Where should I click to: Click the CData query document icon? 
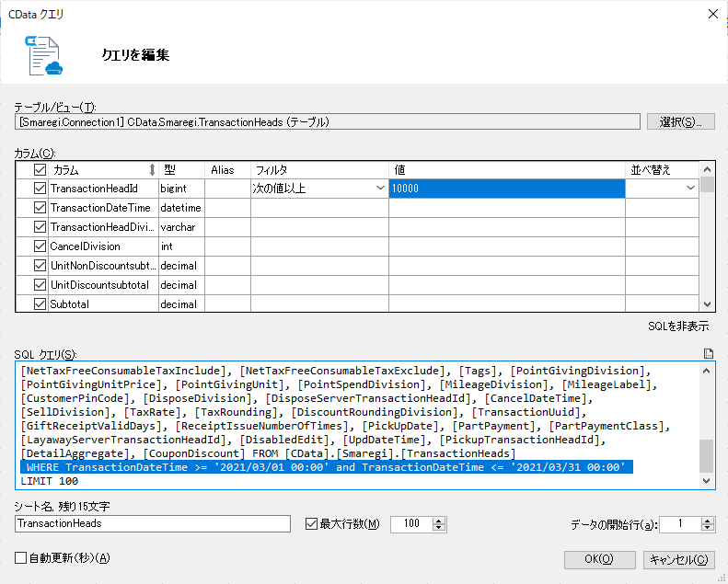(x=43, y=56)
